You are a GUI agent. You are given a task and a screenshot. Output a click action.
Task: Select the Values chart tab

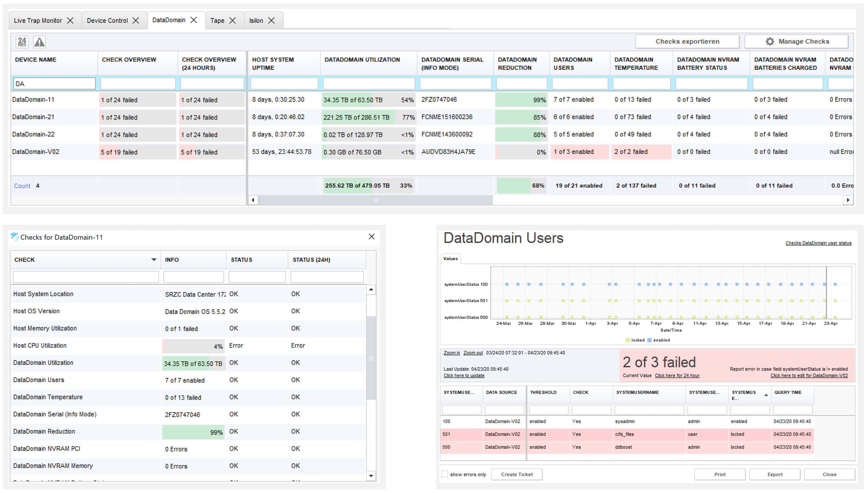(450, 259)
